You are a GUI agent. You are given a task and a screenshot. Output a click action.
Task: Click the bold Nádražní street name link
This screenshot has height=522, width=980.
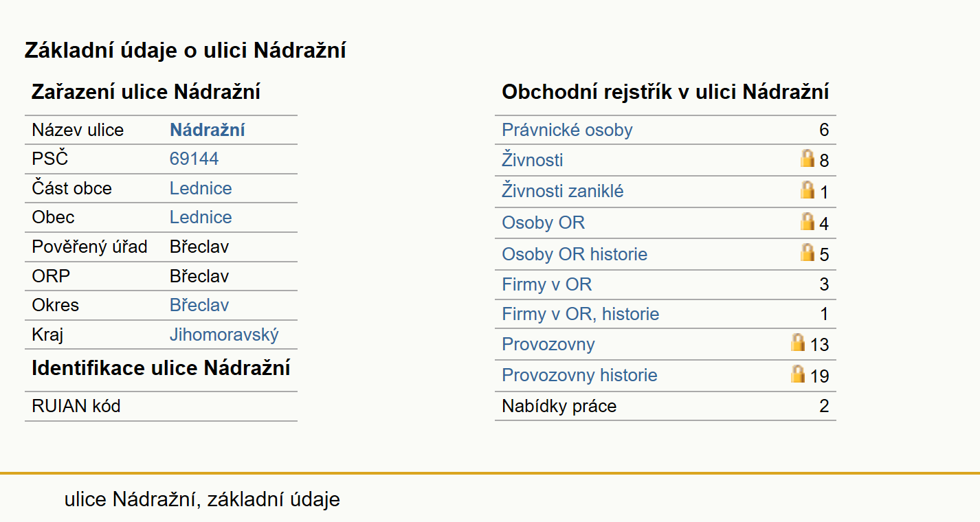tap(208, 130)
